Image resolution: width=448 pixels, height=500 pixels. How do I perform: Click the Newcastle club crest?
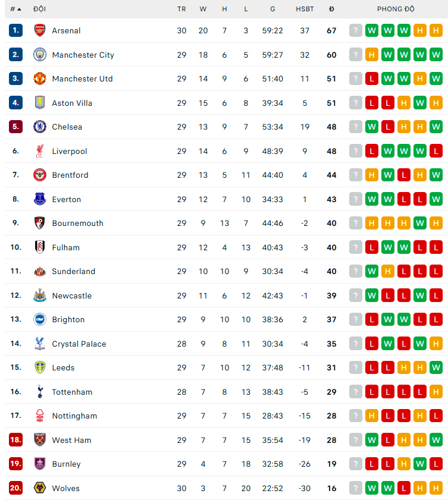tap(40, 295)
